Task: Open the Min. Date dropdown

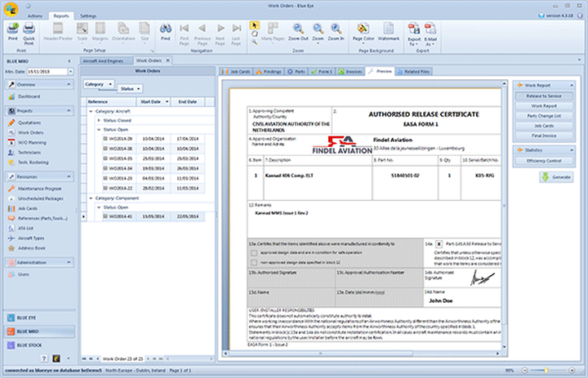Action: (x=70, y=71)
